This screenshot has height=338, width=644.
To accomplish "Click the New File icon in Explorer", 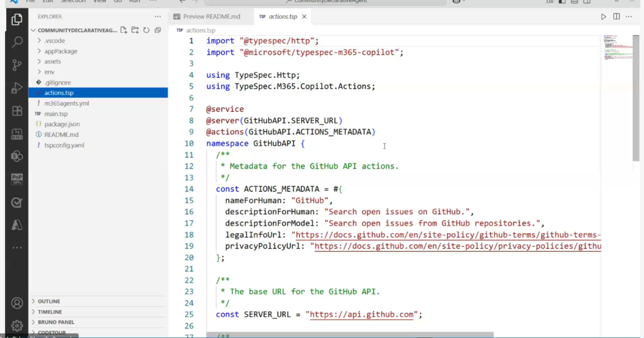I will [x=124, y=30].
